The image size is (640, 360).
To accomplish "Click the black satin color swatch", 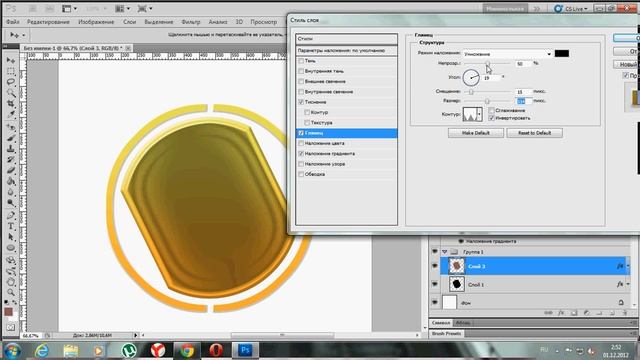I will (562, 53).
